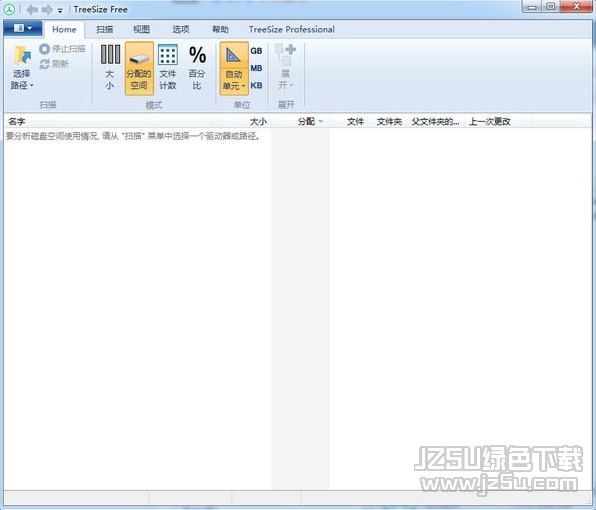
Task: Click the 刷新 refresh icon
Action: pos(44,64)
